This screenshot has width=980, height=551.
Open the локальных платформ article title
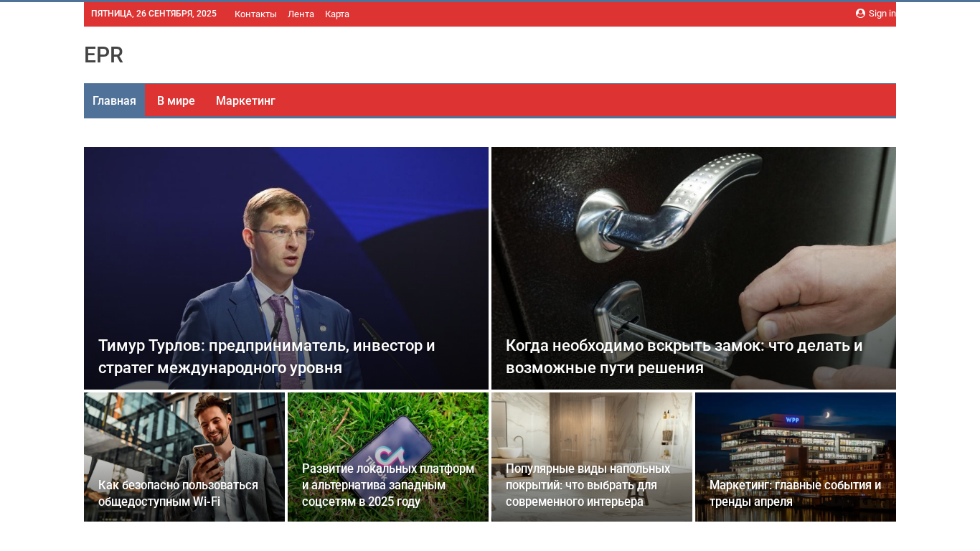(x=388, y=485)
